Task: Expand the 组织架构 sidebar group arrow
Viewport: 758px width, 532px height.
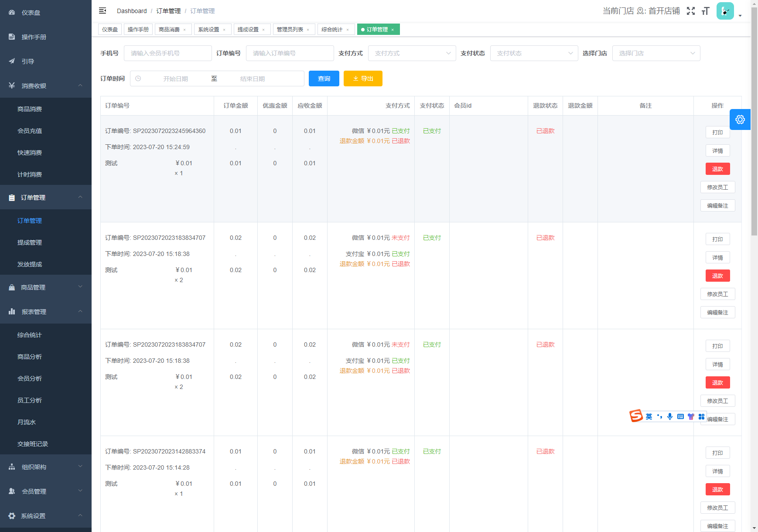Action: click(80, 467)
